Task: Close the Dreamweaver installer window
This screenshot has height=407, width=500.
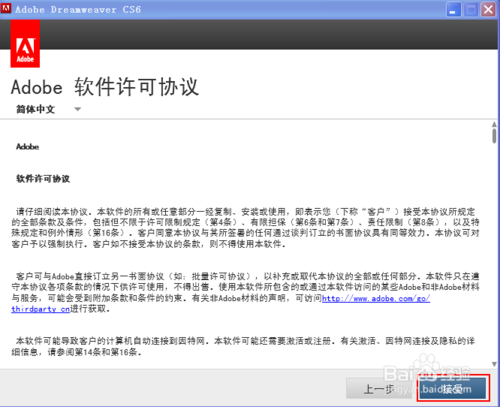Action: click(x=488, y=9)
